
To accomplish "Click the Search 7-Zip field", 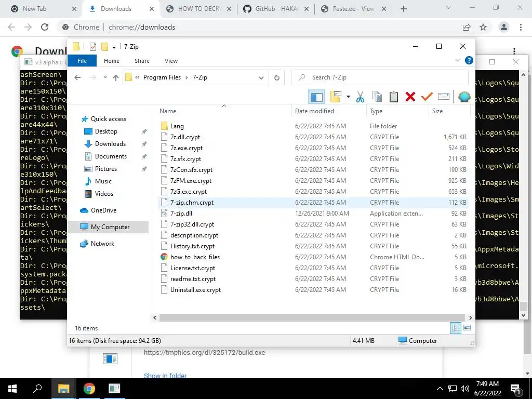I will click(x=380, y=78).
